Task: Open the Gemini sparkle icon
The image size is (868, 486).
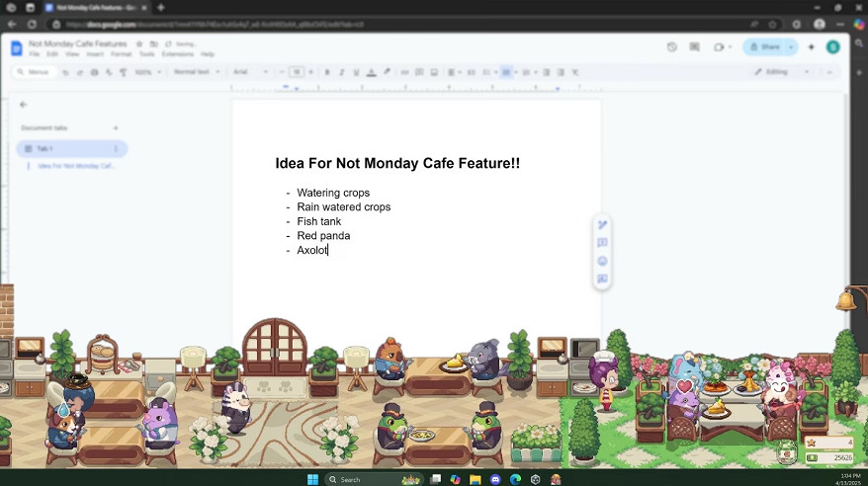Action: 812,46
